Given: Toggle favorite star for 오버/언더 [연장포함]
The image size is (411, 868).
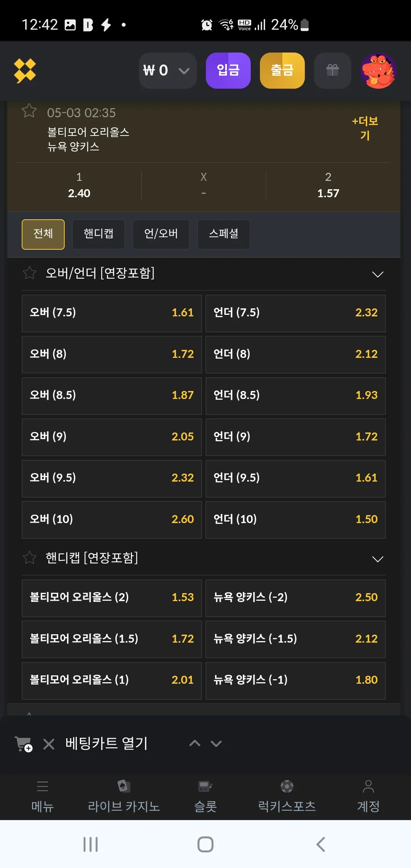Looking at the screenshot, I should tap(29, 273).
